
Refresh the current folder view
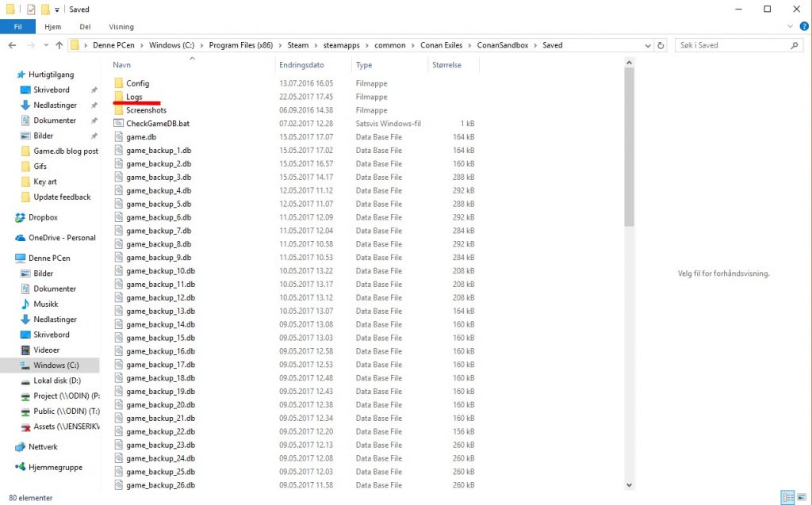click(662, 45)
